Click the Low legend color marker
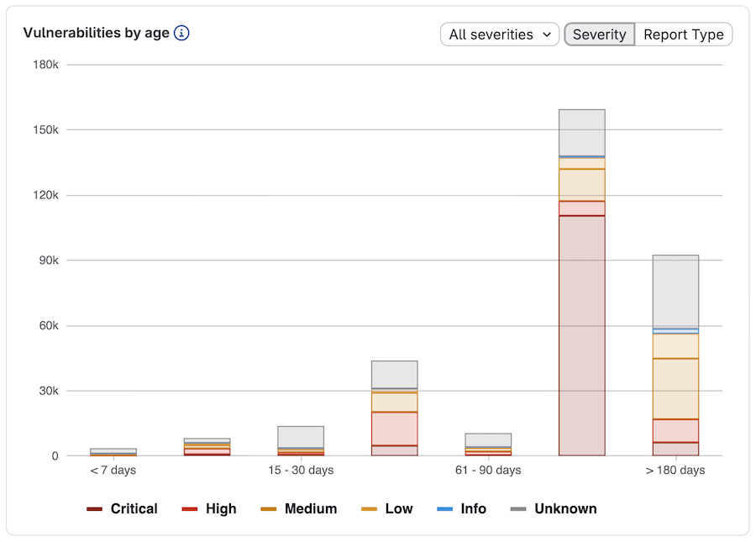 (x=370, y=508)
